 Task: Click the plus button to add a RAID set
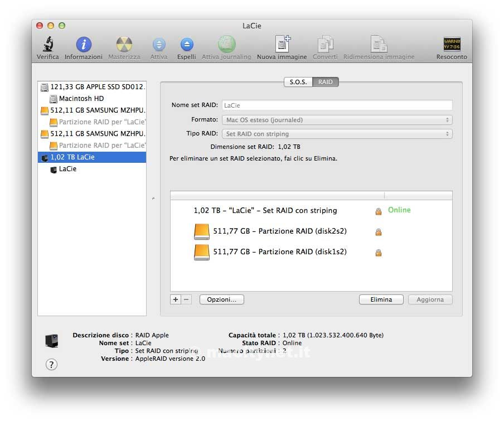(176, 299)
